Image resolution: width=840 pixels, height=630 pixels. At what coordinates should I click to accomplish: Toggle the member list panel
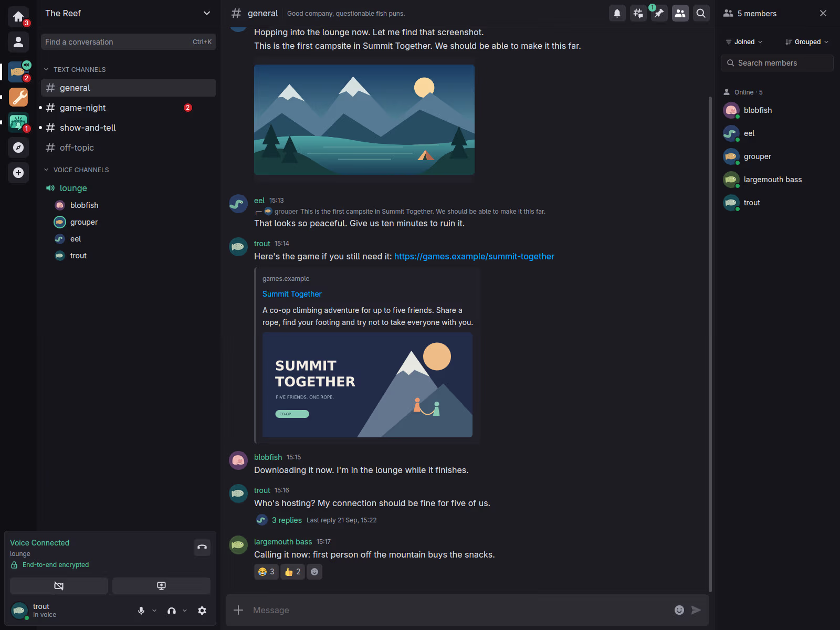tap(680, 14)
